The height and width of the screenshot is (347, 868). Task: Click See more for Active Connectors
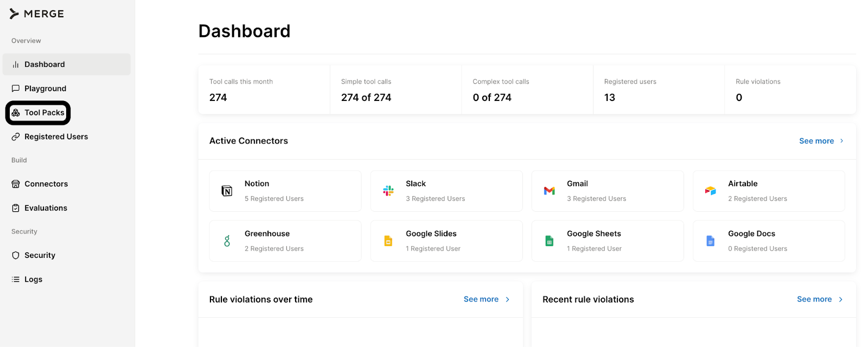(816, 141)
